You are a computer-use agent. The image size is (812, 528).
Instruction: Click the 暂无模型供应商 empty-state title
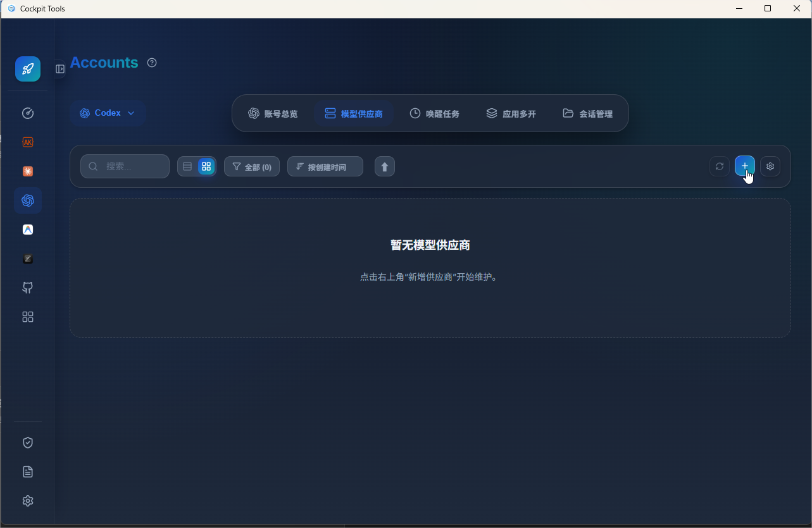pyautogui.click(x=430, y=245)
